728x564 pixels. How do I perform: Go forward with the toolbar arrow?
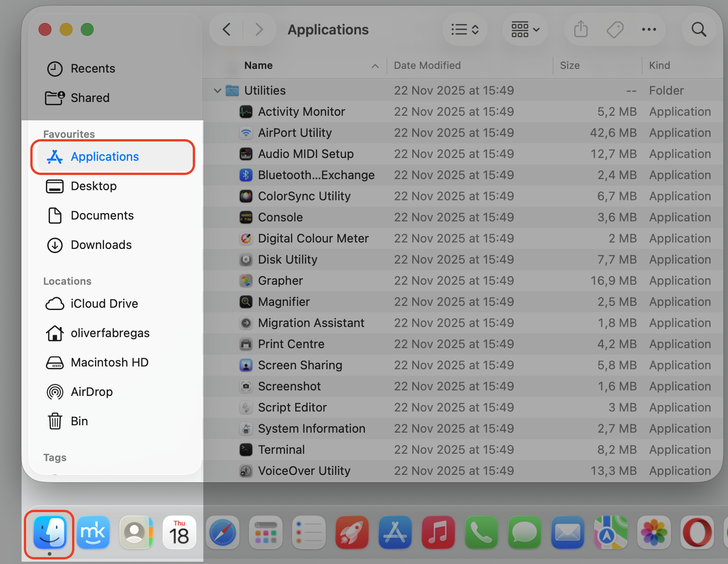tap(259, 29)
